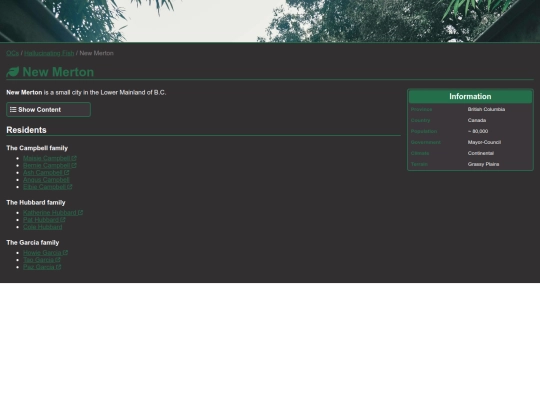Click the Residents section heading

click(x=27, y=130)
